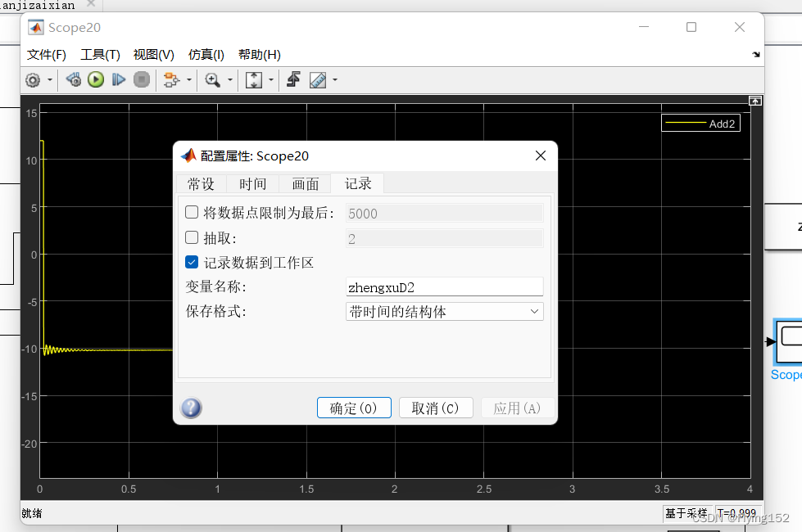This screenshot has width=802, height=532.
Task: Click the 应用 apply button
Action: point(517,407)
